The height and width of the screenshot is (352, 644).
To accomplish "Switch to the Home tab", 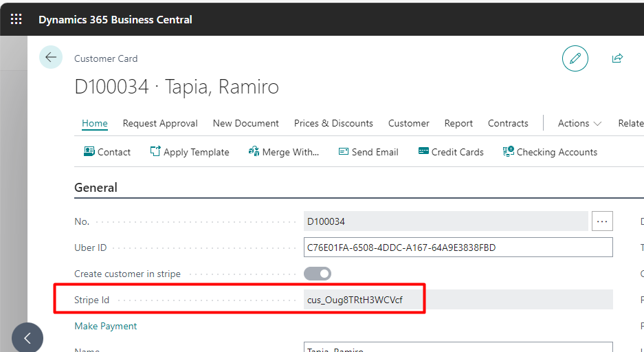I will pyautogui.click(x=94, y=123).
